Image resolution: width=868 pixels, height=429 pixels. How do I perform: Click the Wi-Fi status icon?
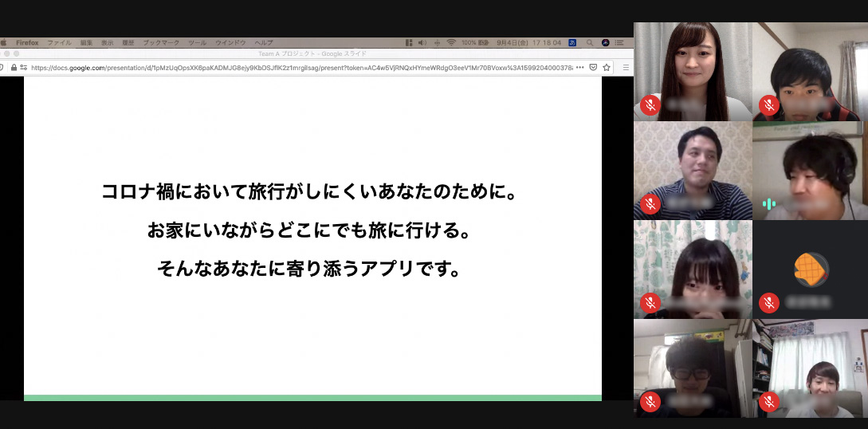(451, 42)
